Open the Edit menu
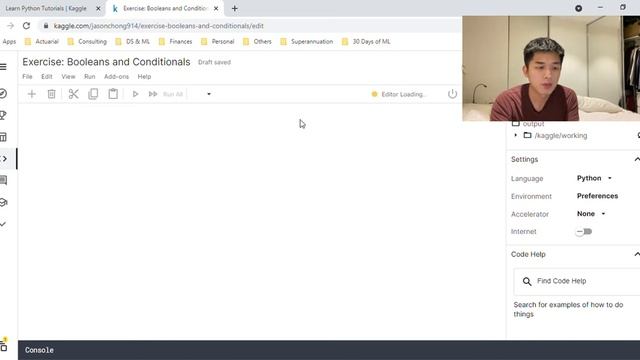Screen dimensions: 640x360 click(47, 77)
